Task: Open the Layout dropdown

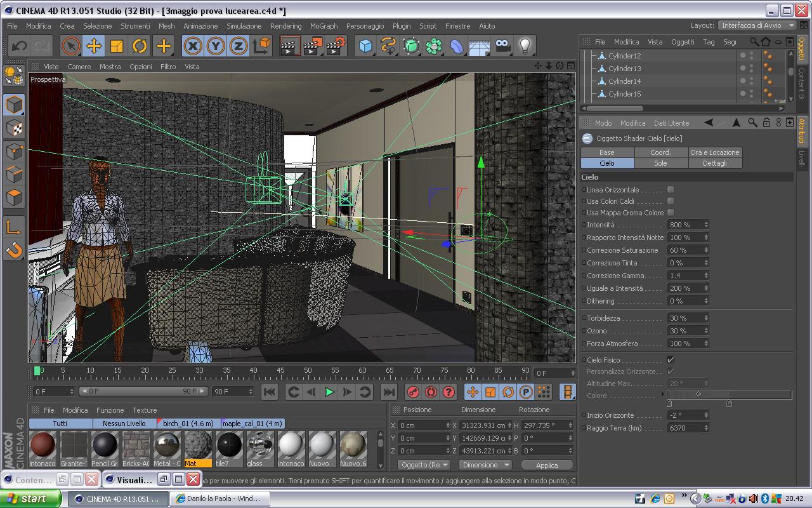Action: [757, 25]
